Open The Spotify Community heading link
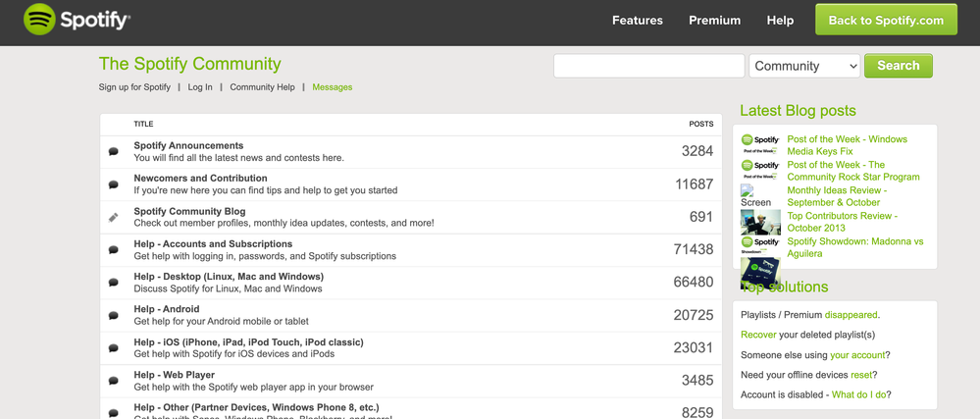980x419 pixels. pos(190,64)
